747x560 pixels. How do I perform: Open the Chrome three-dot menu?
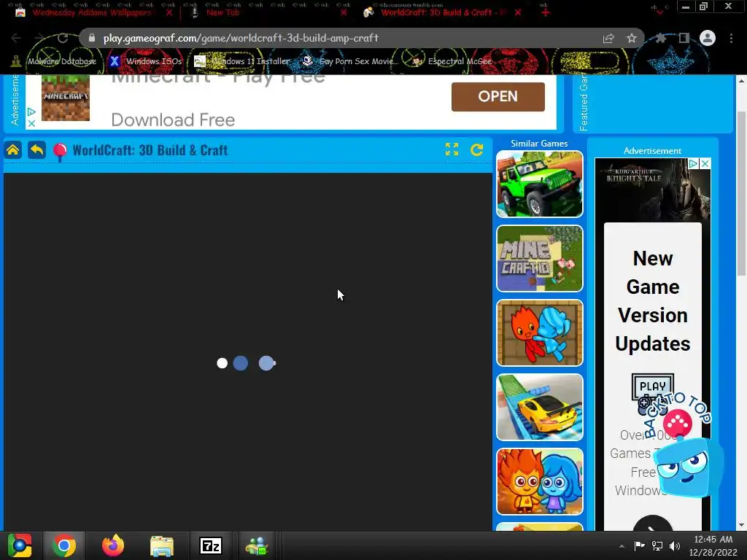coord(731,38)
